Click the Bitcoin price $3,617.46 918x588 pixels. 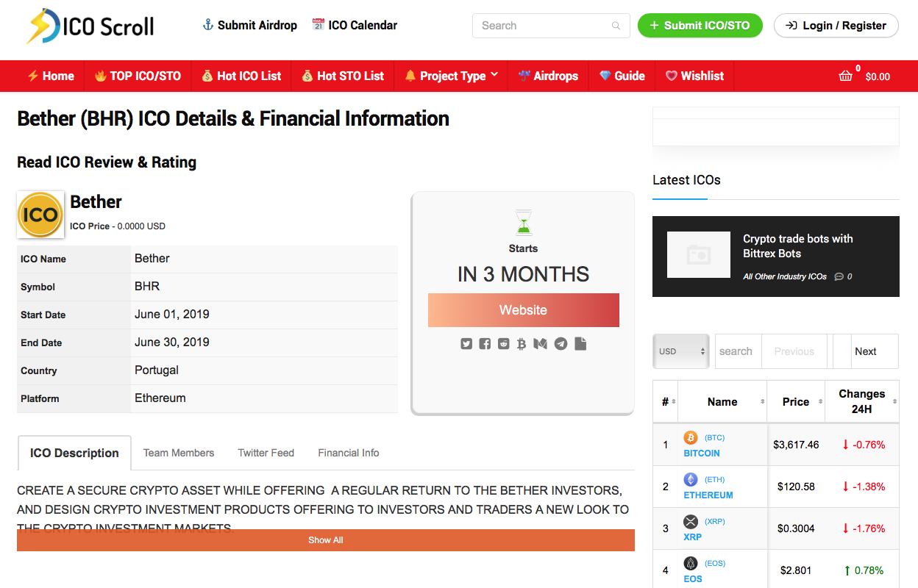796,445
